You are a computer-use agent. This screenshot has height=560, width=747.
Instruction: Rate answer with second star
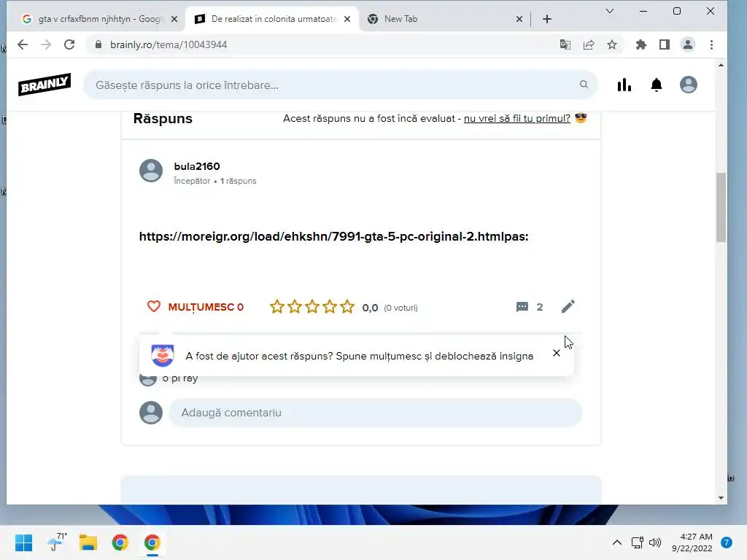click(x=295, y=307)
